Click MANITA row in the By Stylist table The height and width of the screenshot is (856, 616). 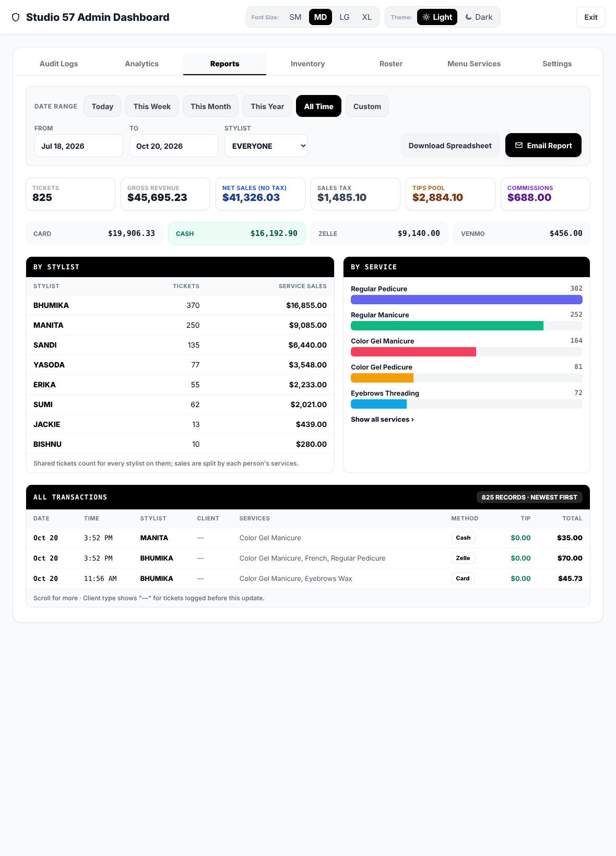point(180,325)
